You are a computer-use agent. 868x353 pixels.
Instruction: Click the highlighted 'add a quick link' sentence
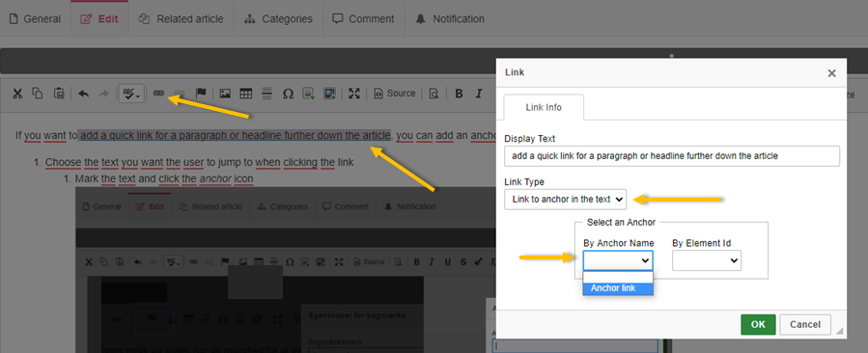235,135
